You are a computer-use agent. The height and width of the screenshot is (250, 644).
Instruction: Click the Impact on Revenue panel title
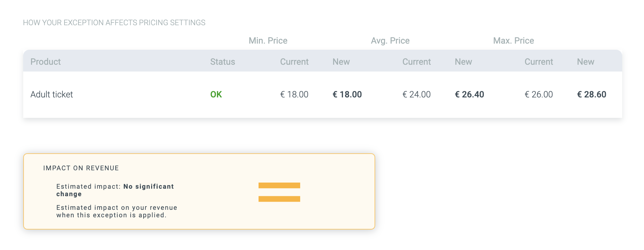pyautogui.click(x=81, y=168)
